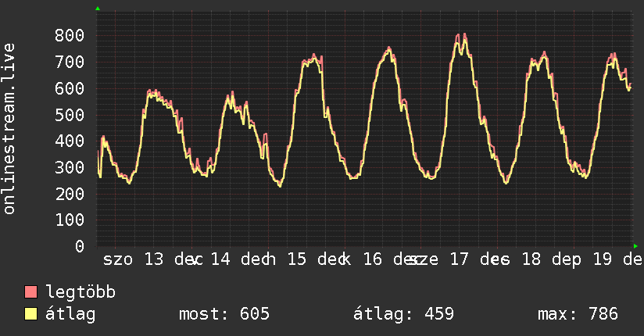Click the 700 y-axis label
644x336 pixels.
point(70,62)
